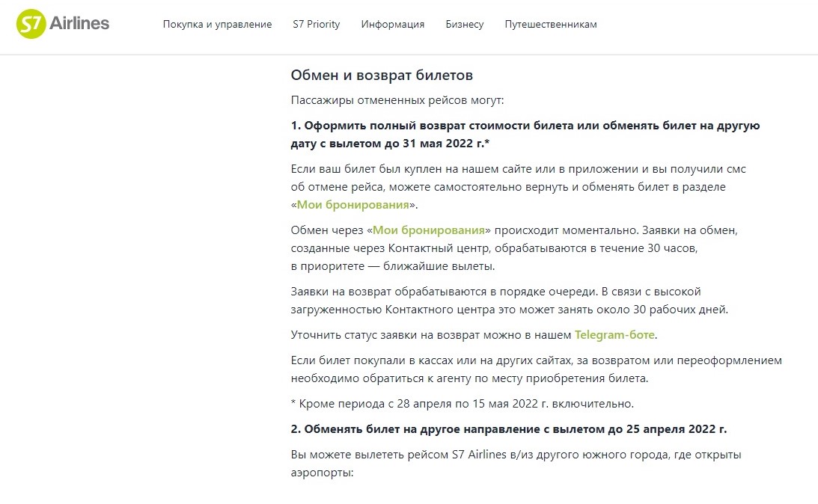Click the text "в приоритете — ближайшие вылеты"
Viewport: 818px width, 504px height.
point(393,265)
